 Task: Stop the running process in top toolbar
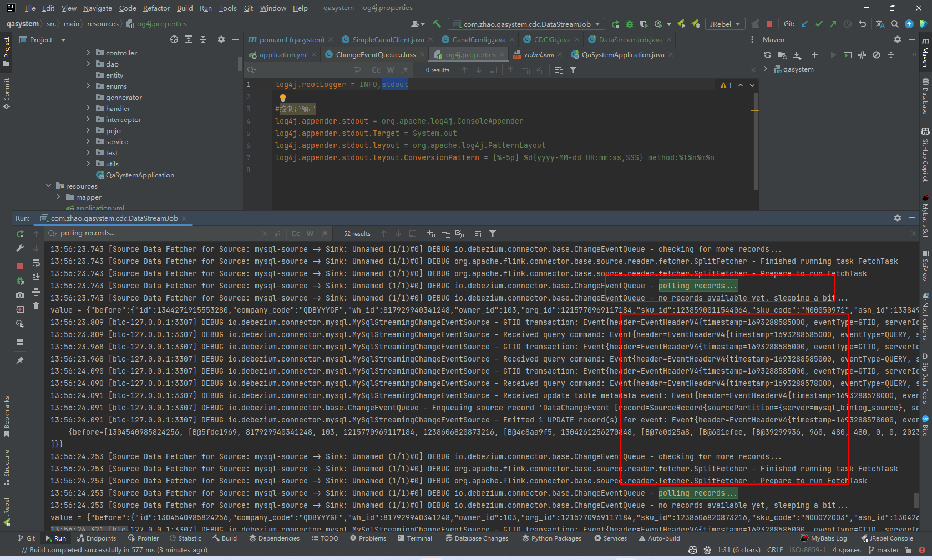pyautogui.click(x=769, y=24)
